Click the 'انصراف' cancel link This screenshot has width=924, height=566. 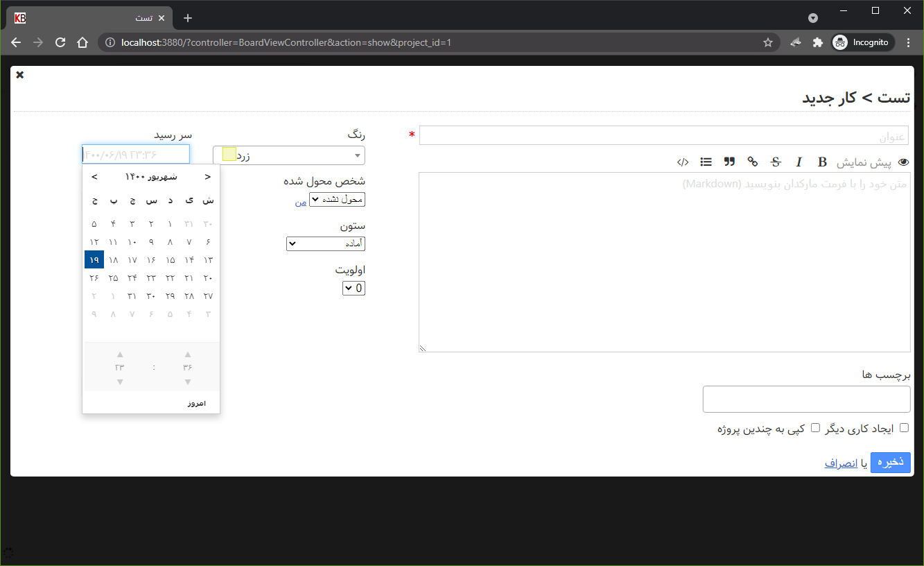point(841,463)
